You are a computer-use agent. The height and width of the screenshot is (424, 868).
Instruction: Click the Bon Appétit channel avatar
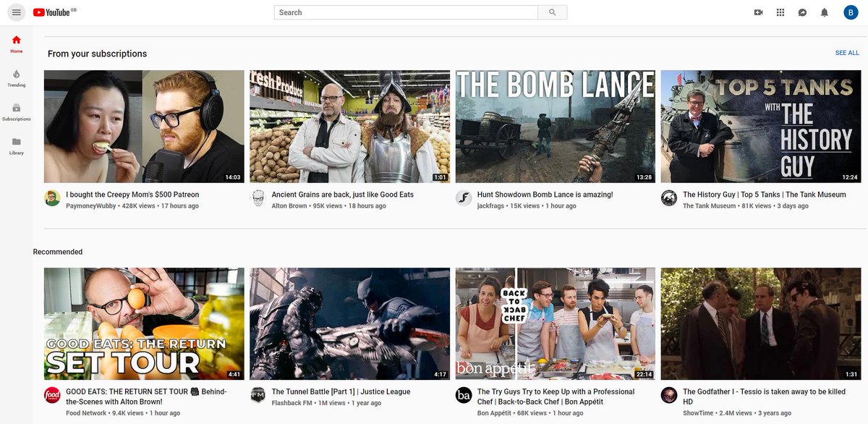tap(464, 395)
